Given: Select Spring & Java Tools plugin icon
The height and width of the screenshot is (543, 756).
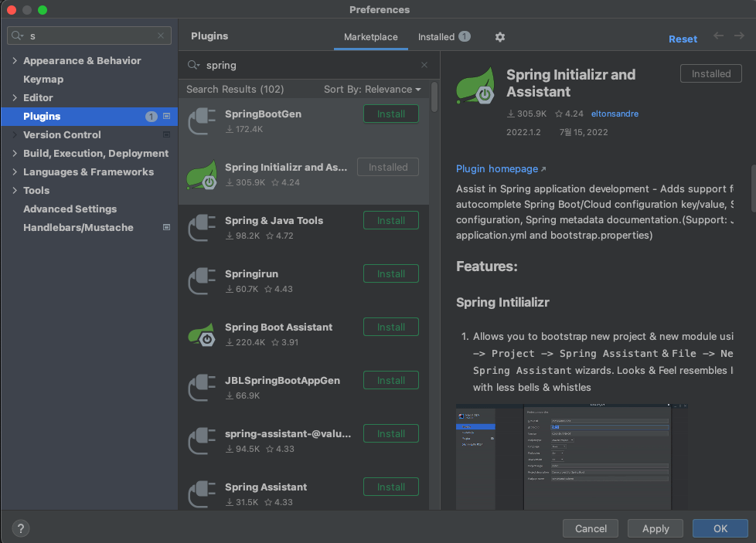Looking at the screenshot, I should pyautogui.click(x=202, y=228).
